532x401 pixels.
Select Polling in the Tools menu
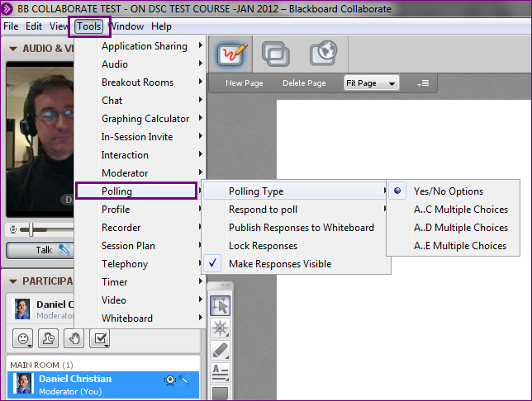136,191
